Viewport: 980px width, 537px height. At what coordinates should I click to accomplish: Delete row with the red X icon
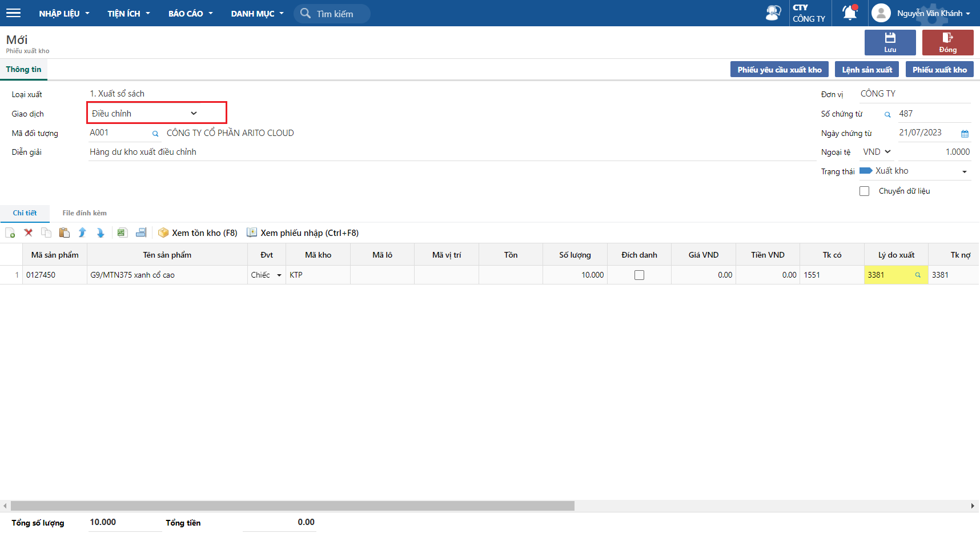click(x=29, y=233)
